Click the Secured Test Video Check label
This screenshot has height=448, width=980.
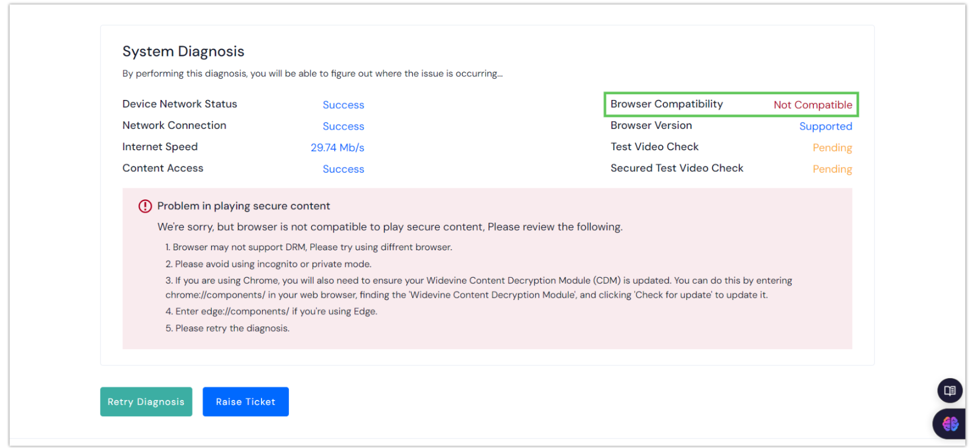(x=677, y=168)
